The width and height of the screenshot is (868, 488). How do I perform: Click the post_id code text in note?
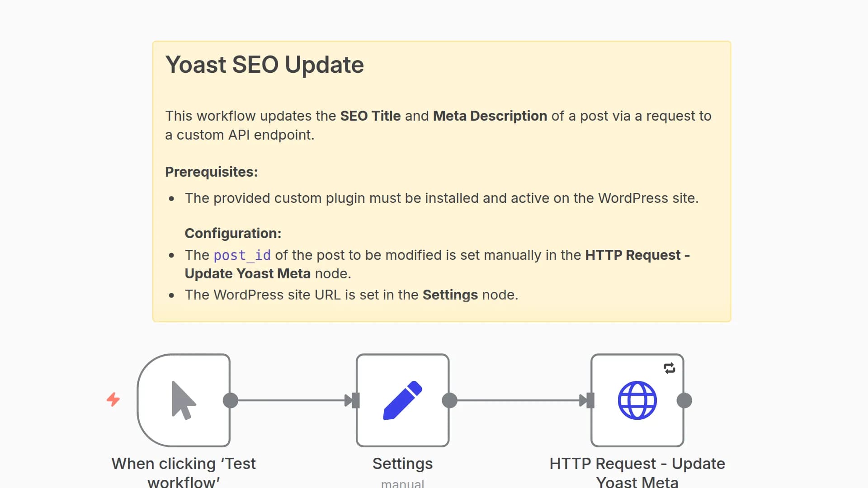[242, 255]
